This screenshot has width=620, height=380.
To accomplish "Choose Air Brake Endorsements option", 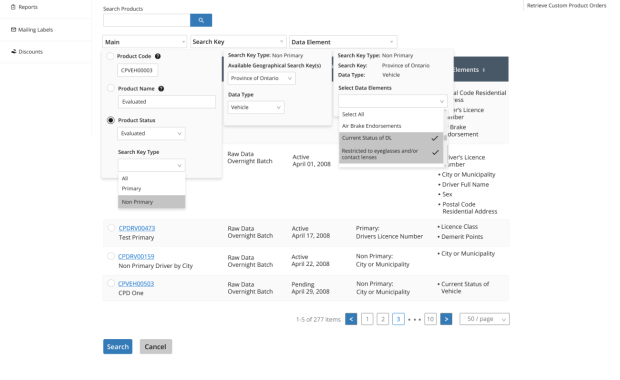I will (x=391, y=126).
